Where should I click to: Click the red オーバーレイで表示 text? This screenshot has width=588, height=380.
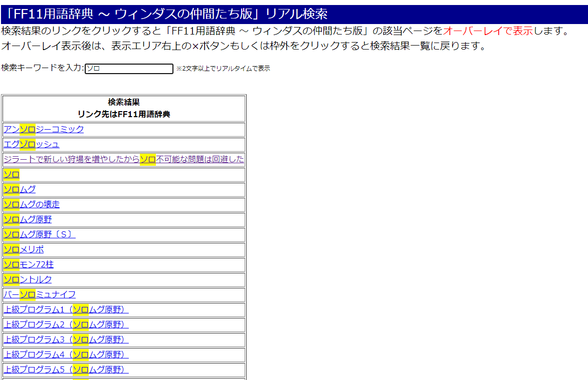point(488,31)
